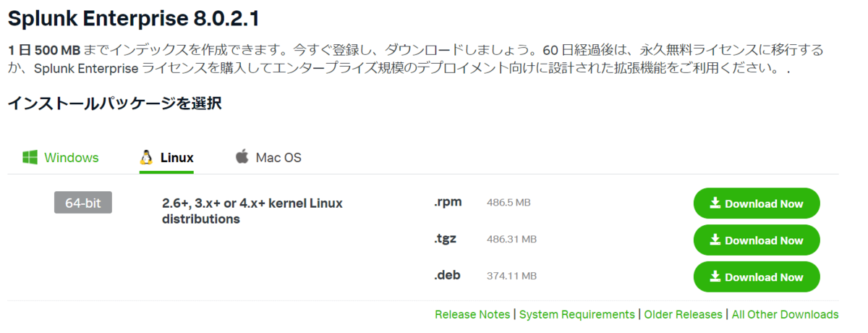Select the Linux tab
868x333 pixels.
tap(166, 158)
